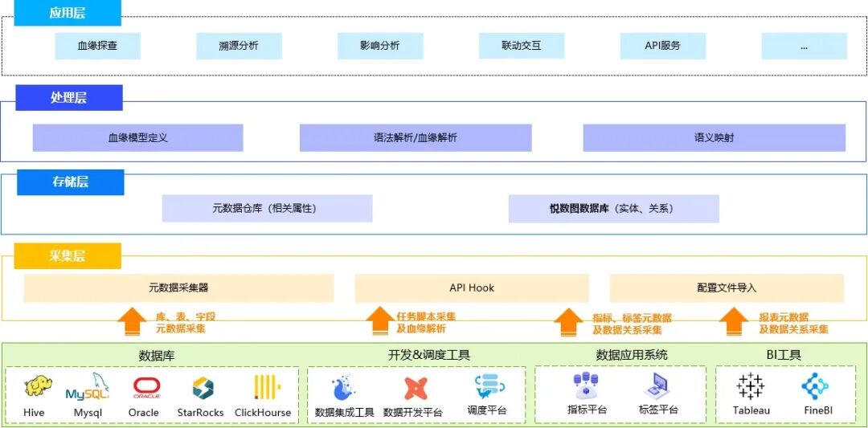Click the 调度平台 text label

487,411
